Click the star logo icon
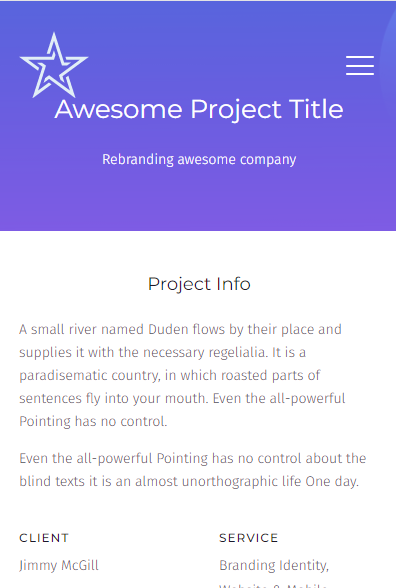Viewport: 396px width, 588px height. 54,65
